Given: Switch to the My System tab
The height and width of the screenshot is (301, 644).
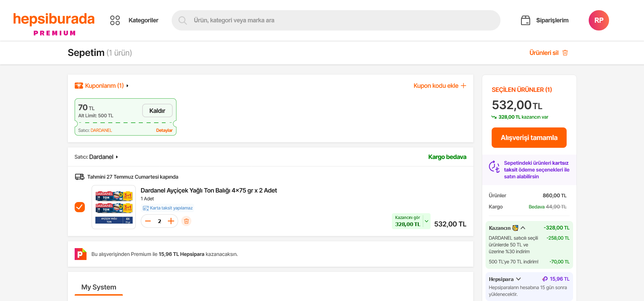Looking at the screenshot, I should tap(99, 287).
